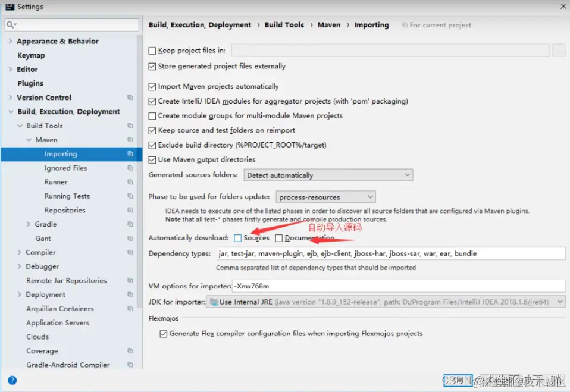Click the For current project icon
The image size is (570, 392).
[x=405, y=25]
